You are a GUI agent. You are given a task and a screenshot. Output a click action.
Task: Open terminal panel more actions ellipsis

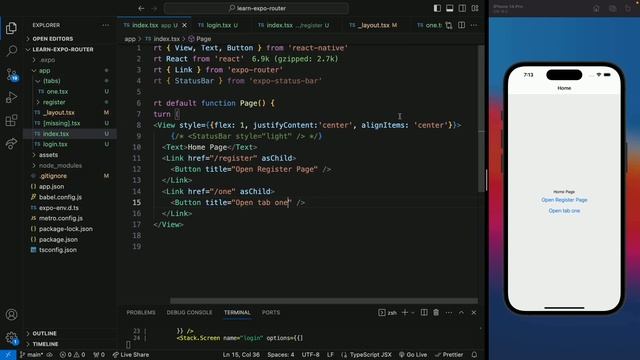[x=449, y=312]
